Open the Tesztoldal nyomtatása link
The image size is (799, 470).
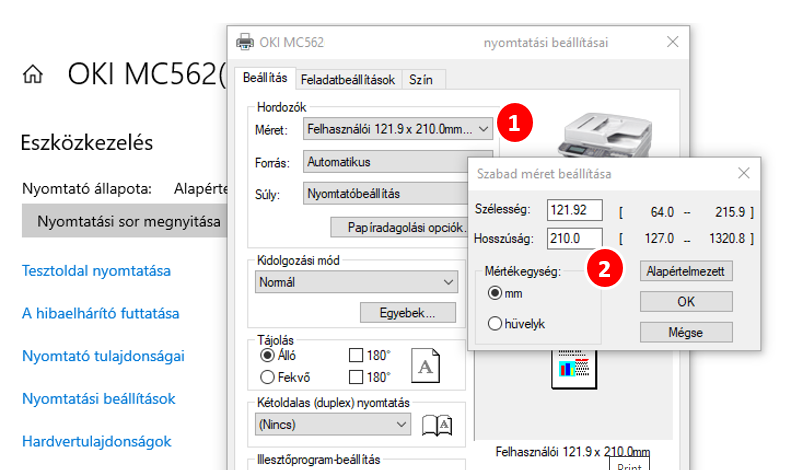click(x=96, y=271)
